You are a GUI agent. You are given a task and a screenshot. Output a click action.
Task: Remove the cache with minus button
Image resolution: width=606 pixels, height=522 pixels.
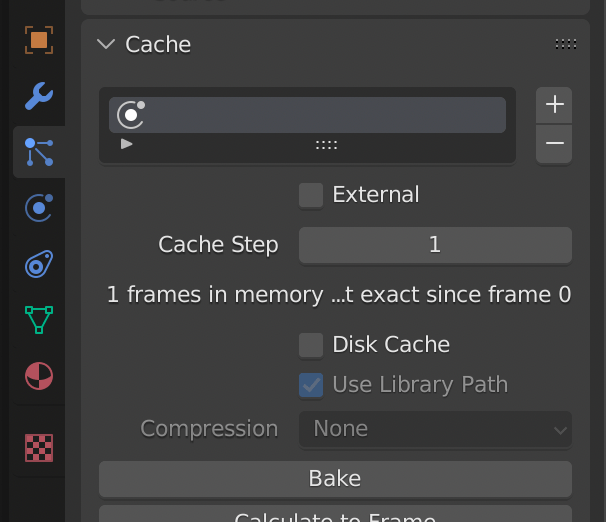(554, 144)
